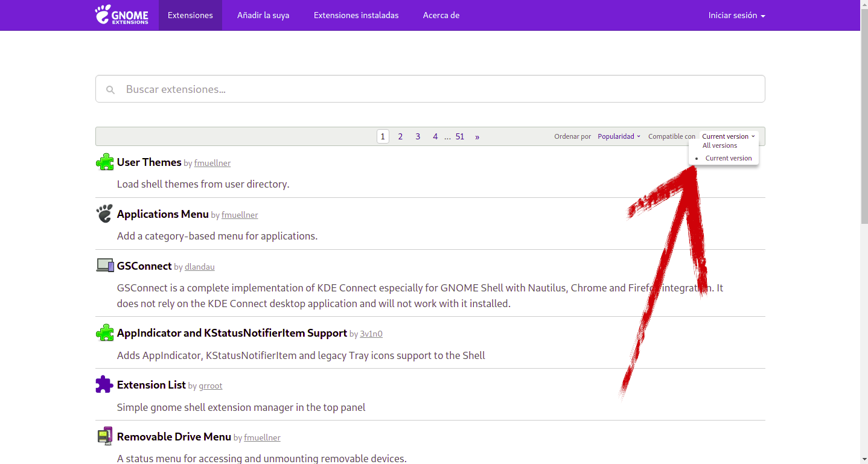The image size is (868, 464).
Task: Open author dlandau profile
Action: point(200,267)
